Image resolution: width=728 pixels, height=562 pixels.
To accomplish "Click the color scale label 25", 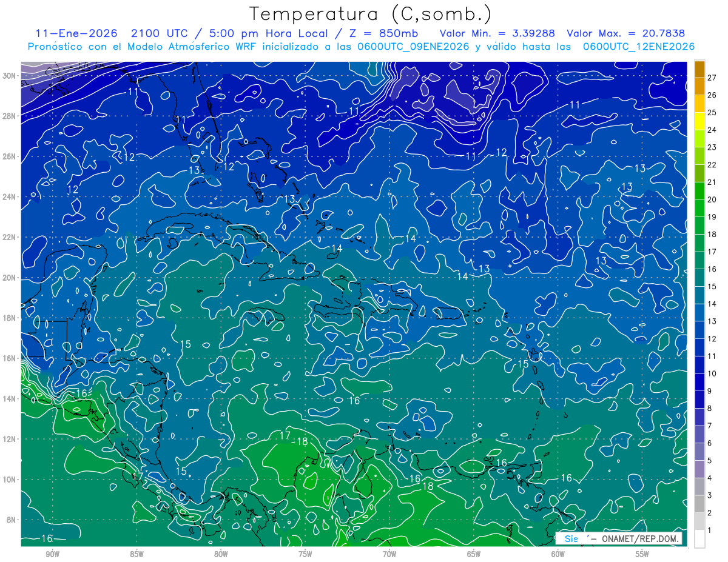I will pos(712,112).
